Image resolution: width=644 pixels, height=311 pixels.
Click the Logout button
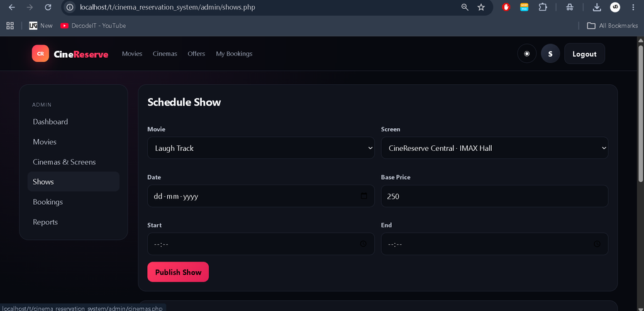point(584,54)
